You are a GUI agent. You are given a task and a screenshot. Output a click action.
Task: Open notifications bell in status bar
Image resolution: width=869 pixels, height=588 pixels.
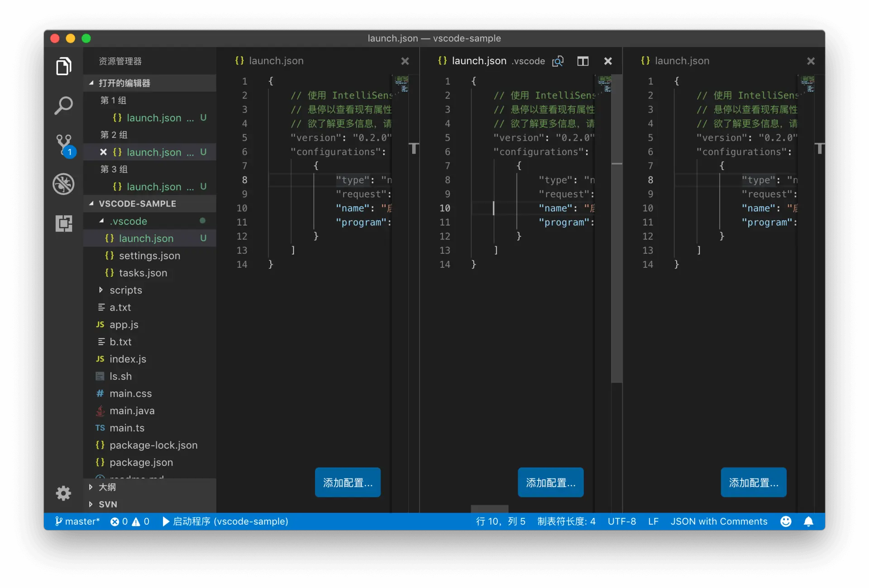(x=808, y=522)
